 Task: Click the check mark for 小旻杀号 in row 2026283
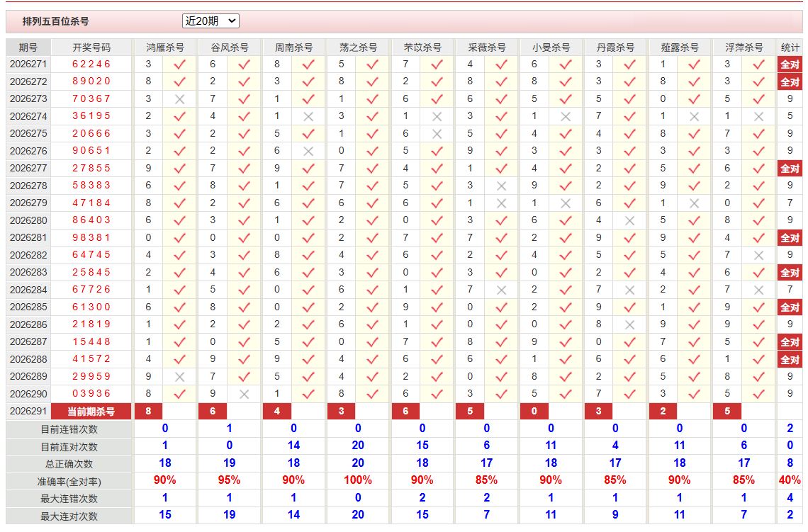click(566, 273)
